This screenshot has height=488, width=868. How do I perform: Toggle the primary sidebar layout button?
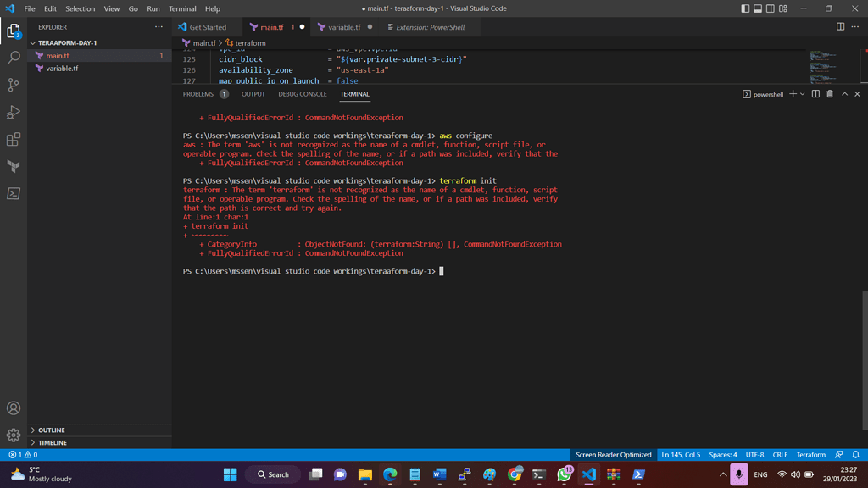pyautogui.click(x=745, y=8)
